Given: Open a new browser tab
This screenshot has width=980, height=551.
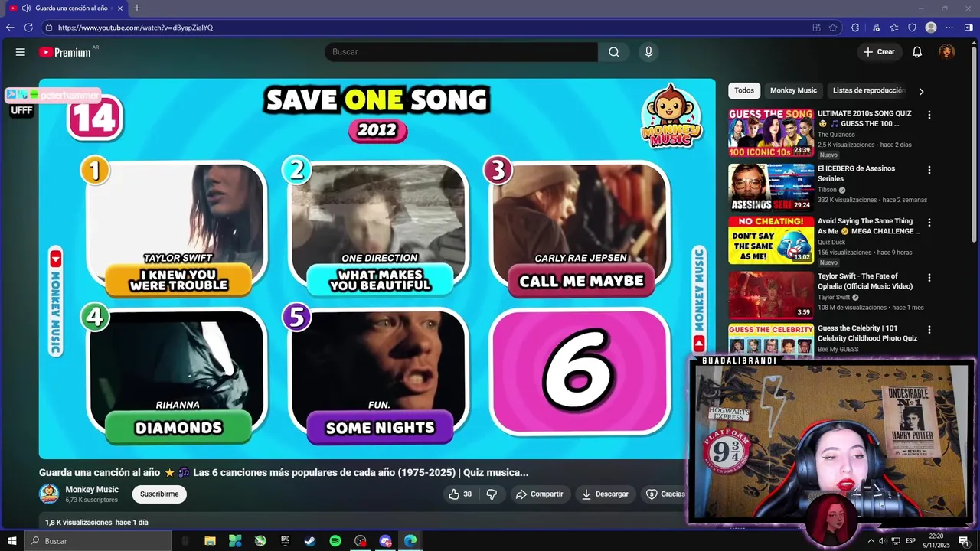Looking at the screenshot, I should point(137,8).
